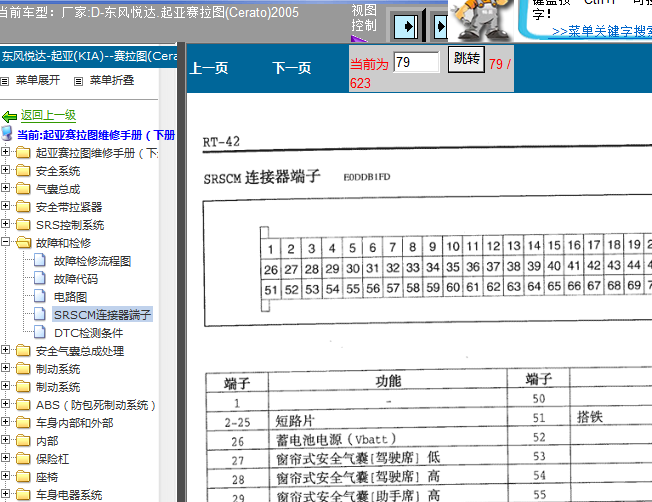Collapse the 故障和检修 tree node

click(5, 241)
